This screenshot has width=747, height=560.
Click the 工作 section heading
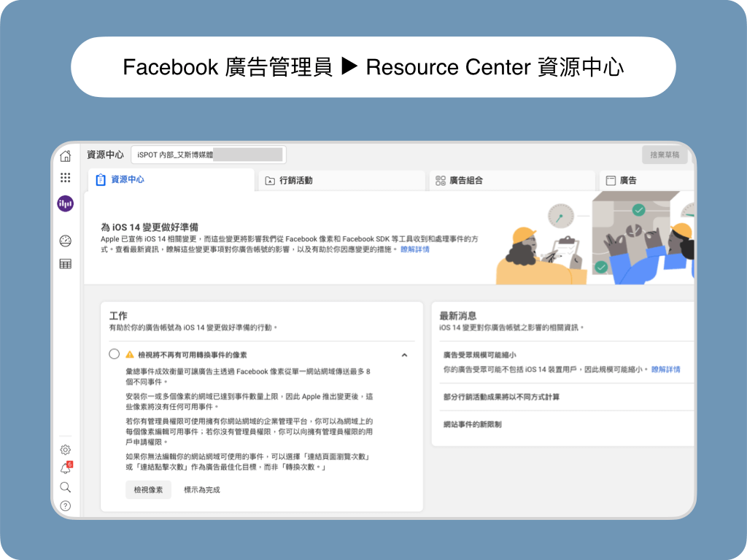click(118, 316)
